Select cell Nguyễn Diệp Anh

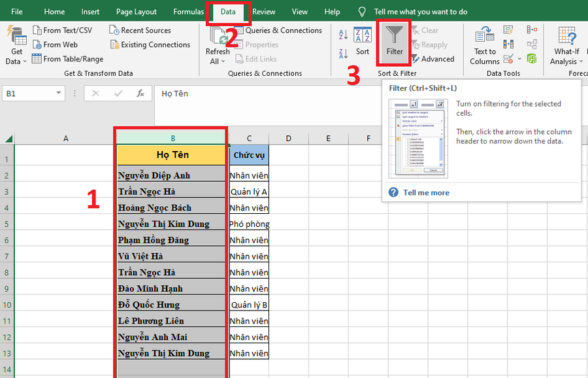point(171,175)
